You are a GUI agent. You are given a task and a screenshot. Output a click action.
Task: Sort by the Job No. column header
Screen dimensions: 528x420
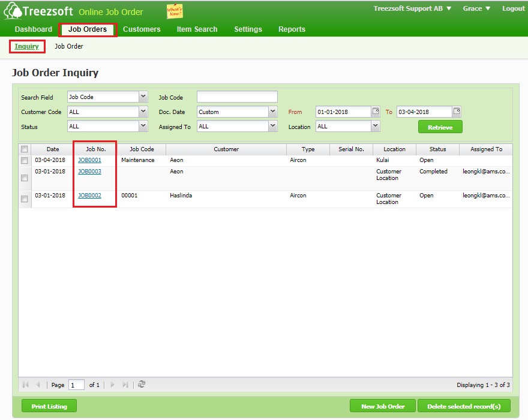coord(95,149)
